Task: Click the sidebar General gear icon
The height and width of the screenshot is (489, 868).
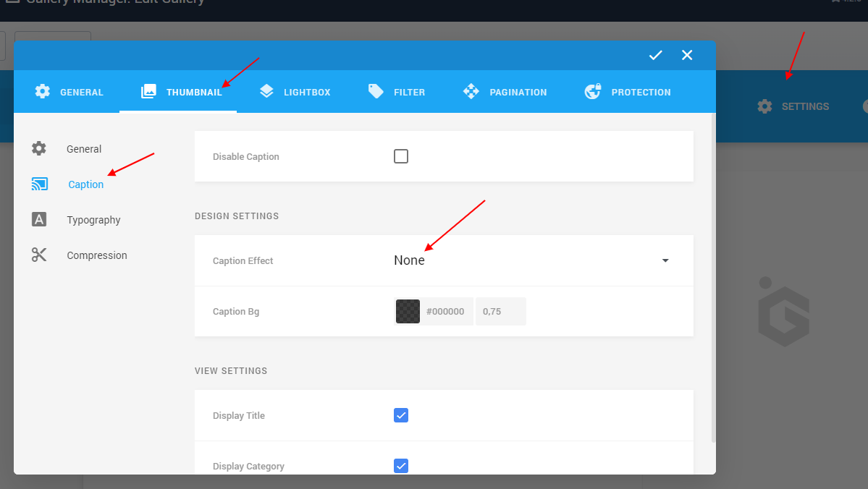Action: 39,148
